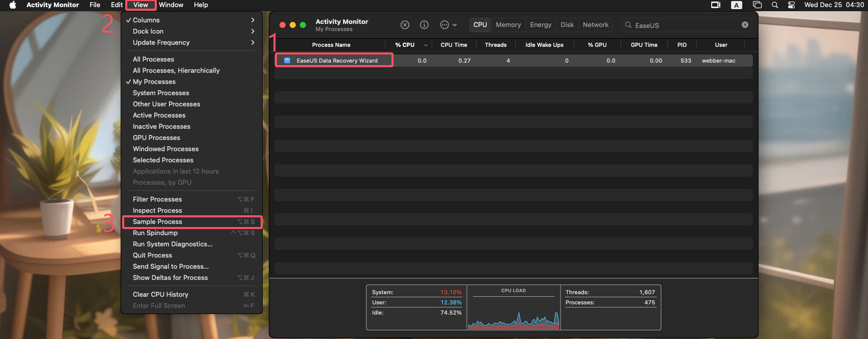
Task: Choose Inactive Processes filter
Action: (x=191, y=126)
